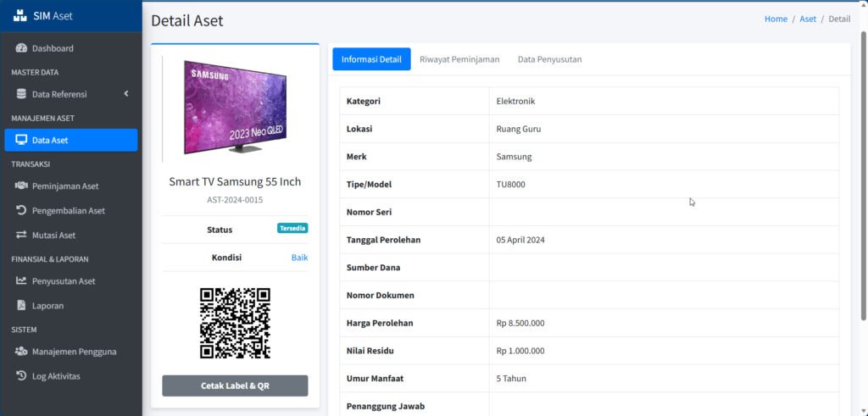The width and height of the screenshot is (868, 416).
Task: Open the Mutasi Aset menu
Action: point(71,235)
